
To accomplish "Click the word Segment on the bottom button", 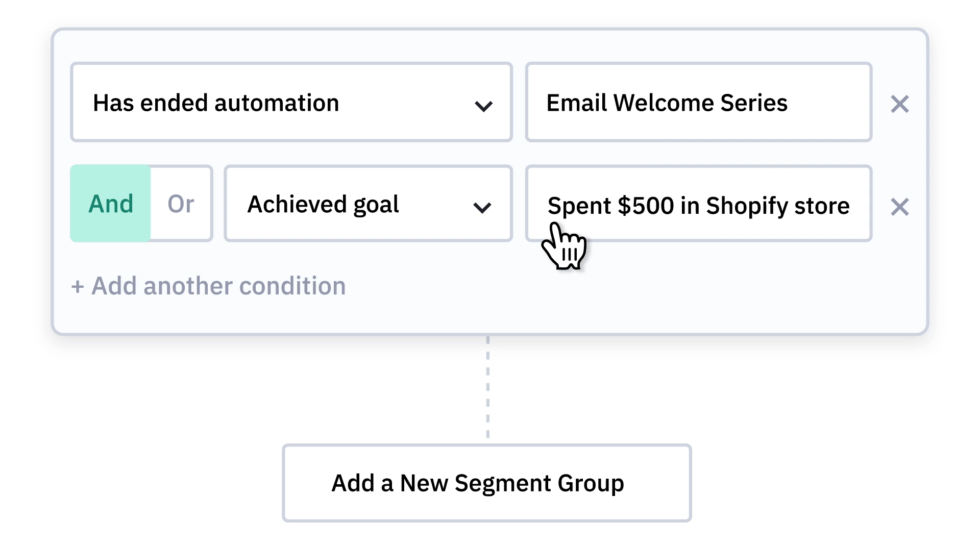I will click(x=503, y=483).
